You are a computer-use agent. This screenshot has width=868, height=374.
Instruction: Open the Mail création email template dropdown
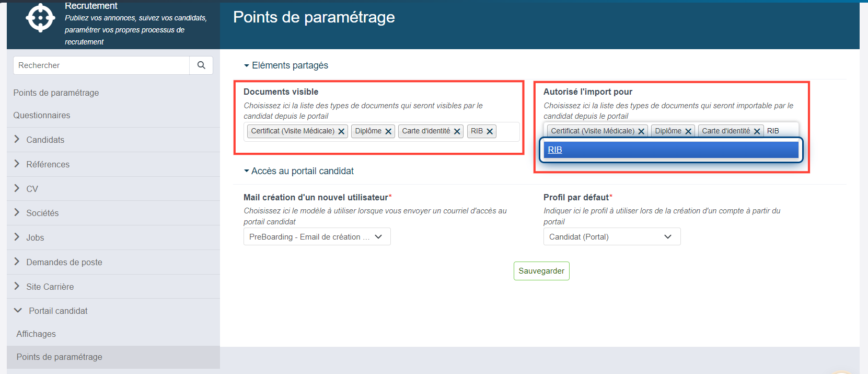(317, 236)
